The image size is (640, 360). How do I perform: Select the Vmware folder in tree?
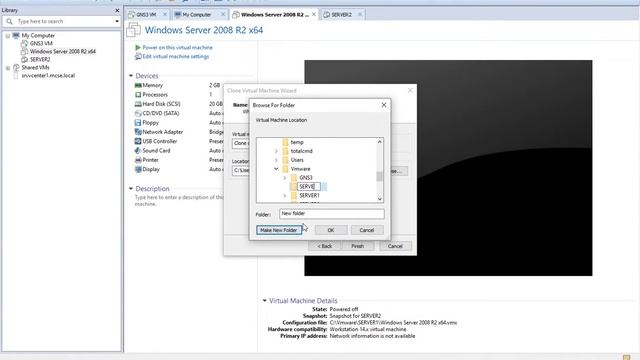point(300,169)
